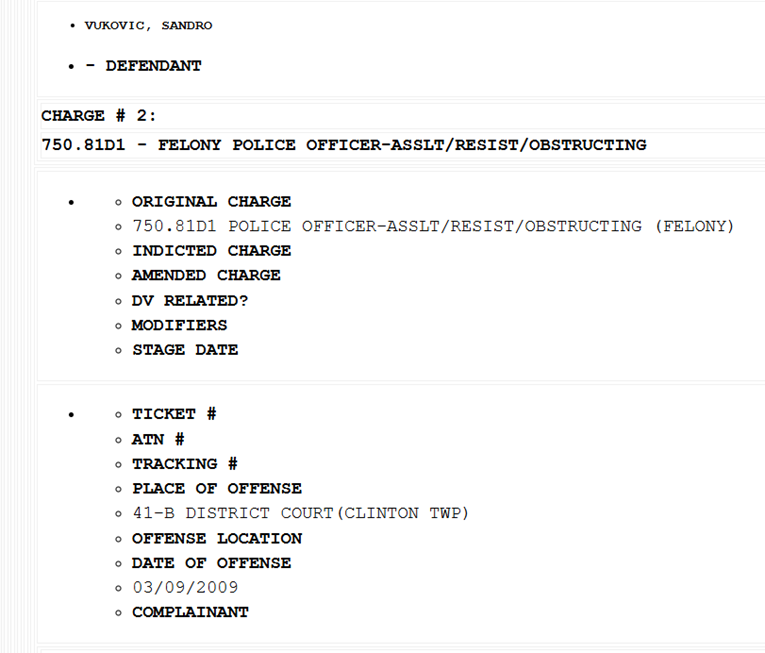Click the INDICTED CHARGE label

pos(211,251)
